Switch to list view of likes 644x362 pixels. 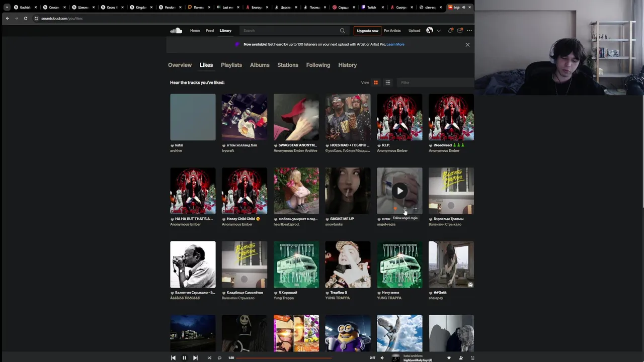(388, 82)
